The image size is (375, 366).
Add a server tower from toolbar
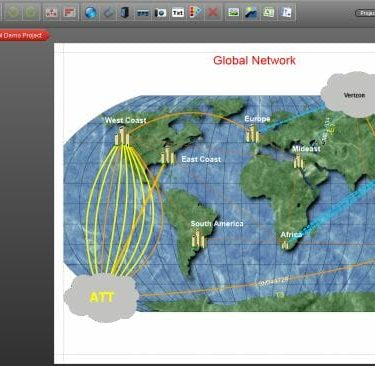(x=125, y=13)
